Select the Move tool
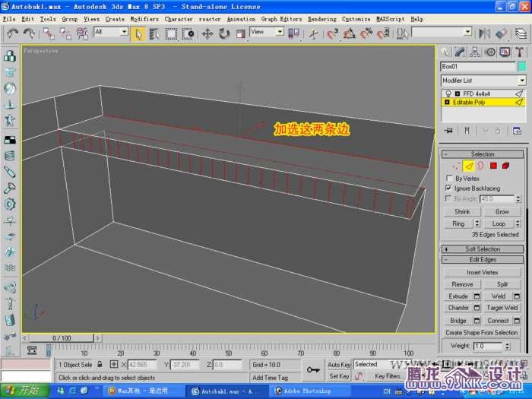The width and height of the screenshot is (532, 399). (x=207, y=33)
